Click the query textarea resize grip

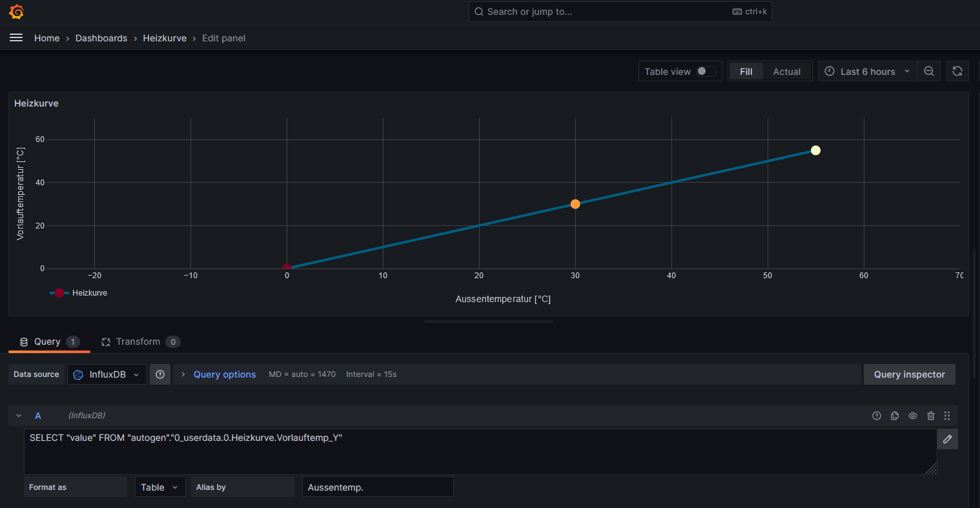[931, 469]
